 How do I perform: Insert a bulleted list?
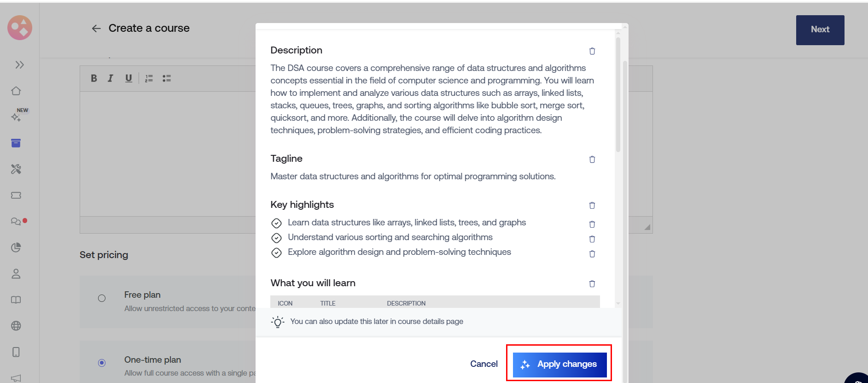(x=167, y=78)
